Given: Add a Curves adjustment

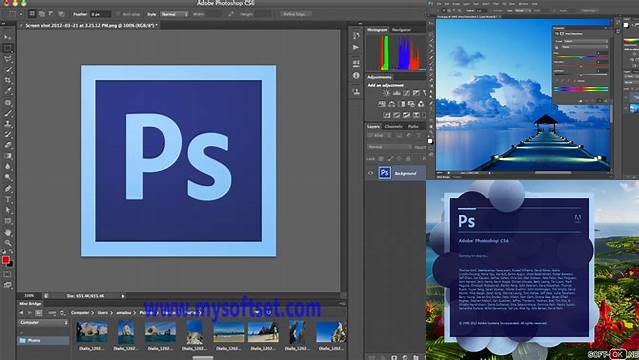Looking at the screenshot, I should tap(406, 93).
